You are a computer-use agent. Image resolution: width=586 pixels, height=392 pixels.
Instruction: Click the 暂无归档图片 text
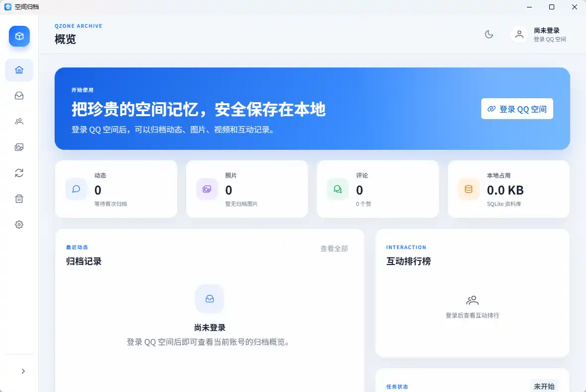[241, 204]
